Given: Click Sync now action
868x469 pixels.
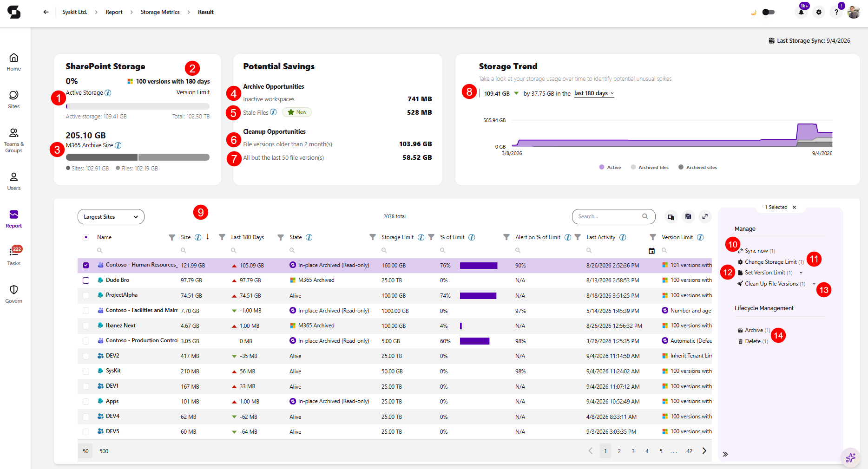Looking at the screenshot, I should pyautogui.click(x=756, y=251).
